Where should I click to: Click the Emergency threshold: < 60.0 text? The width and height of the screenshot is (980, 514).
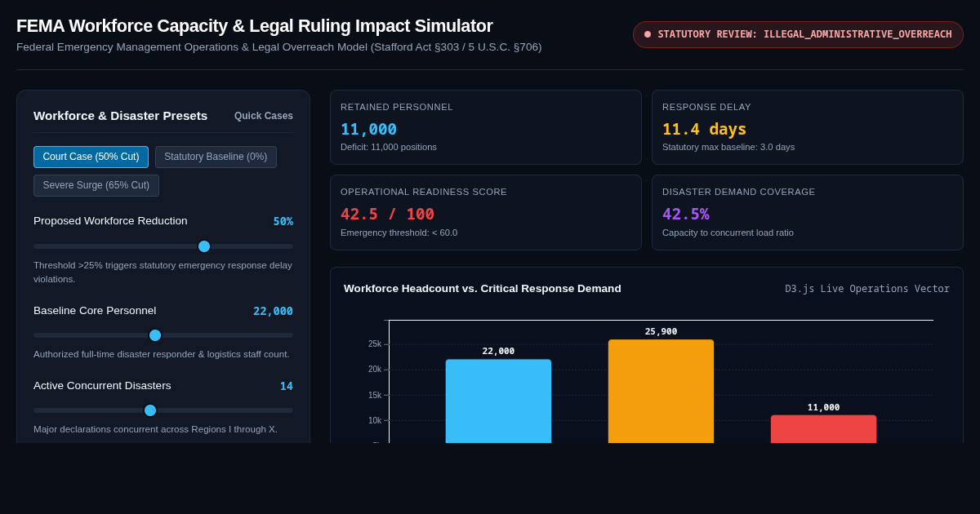click(x=399, y=233)
